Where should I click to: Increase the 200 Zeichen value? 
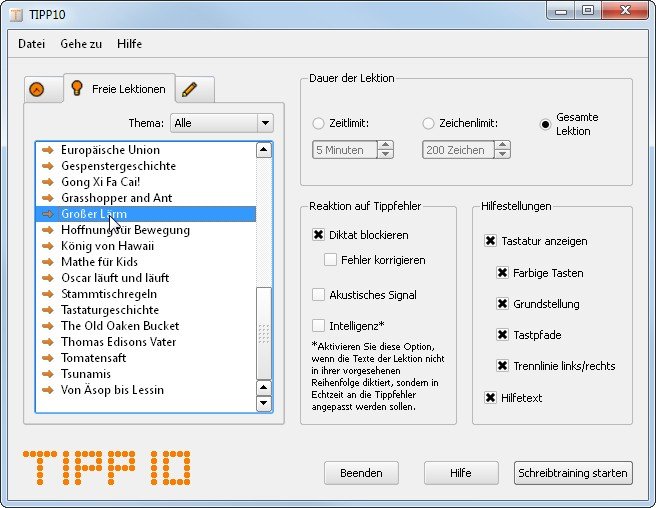point(502,145)
